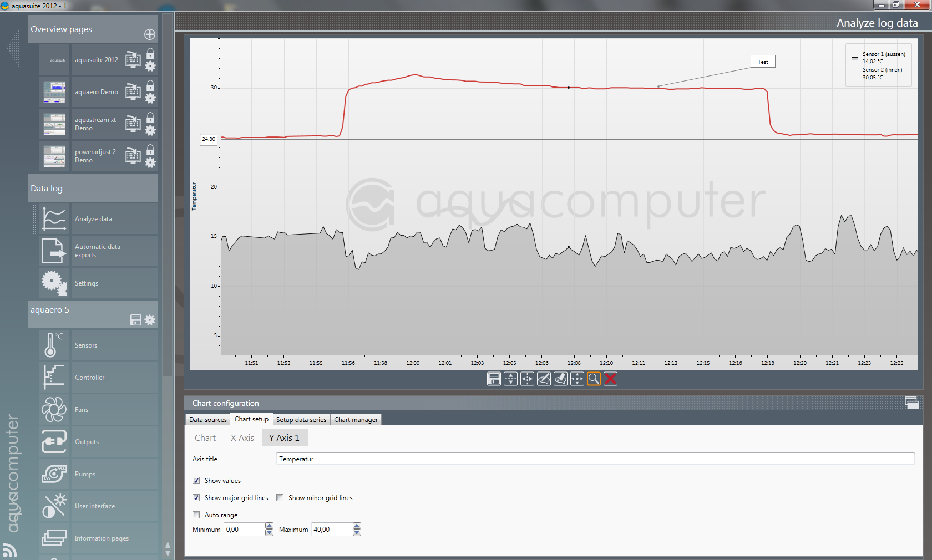Click the Outputs plug icon
This screenshot has width=932, height=560.
point(54,441)
